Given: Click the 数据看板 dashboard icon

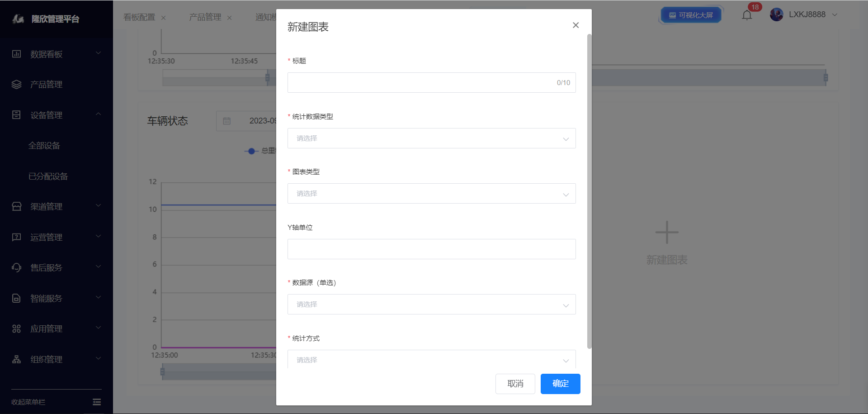Looking at the screenshot, I should tap(17, 54).
